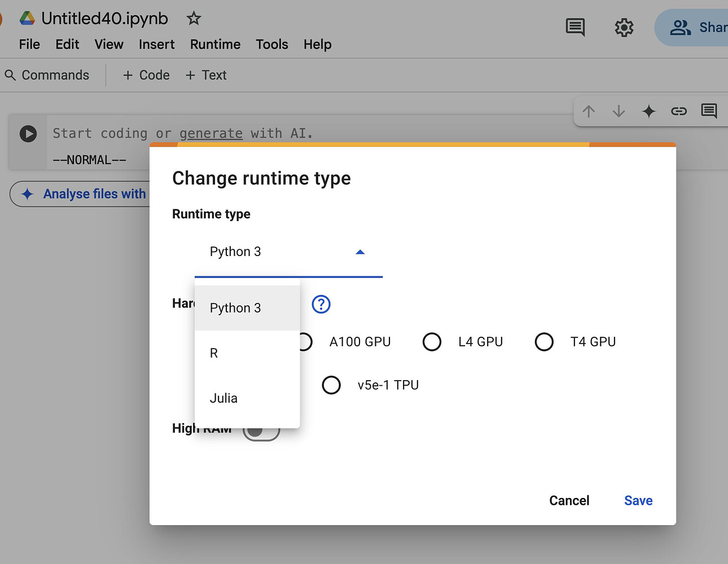Insert a new Code cell

[145, 74]
